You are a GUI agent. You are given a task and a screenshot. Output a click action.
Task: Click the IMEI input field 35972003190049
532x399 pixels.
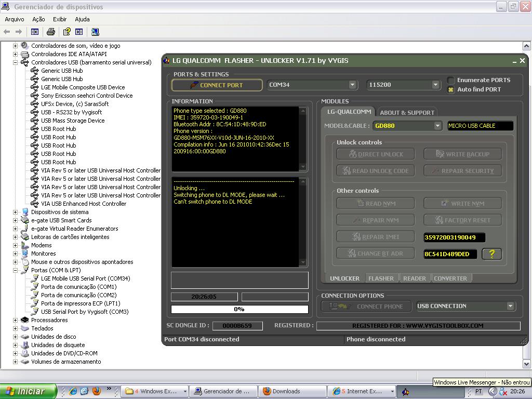pos(454,237)
